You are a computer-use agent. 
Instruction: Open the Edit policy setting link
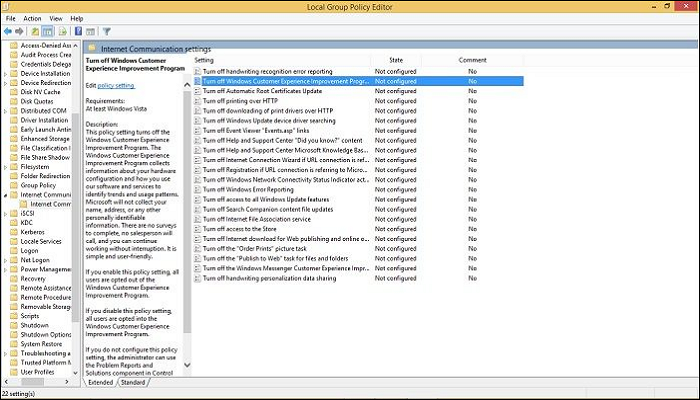pos(116,85)
